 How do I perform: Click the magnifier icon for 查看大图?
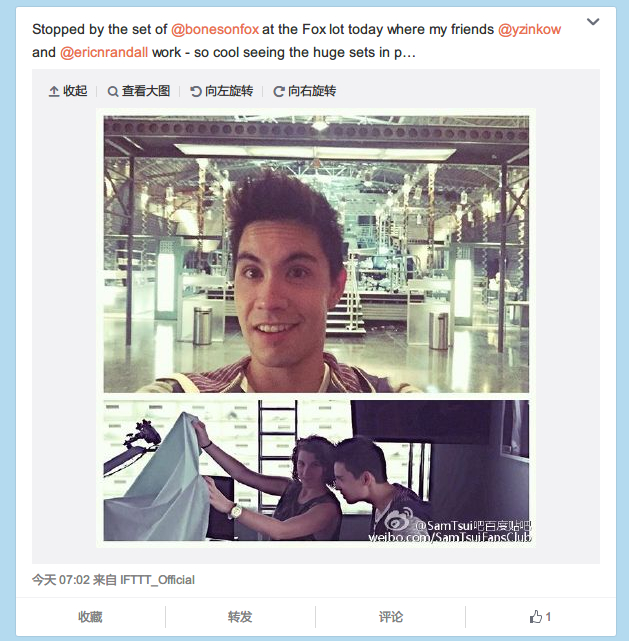coord(113,92)
